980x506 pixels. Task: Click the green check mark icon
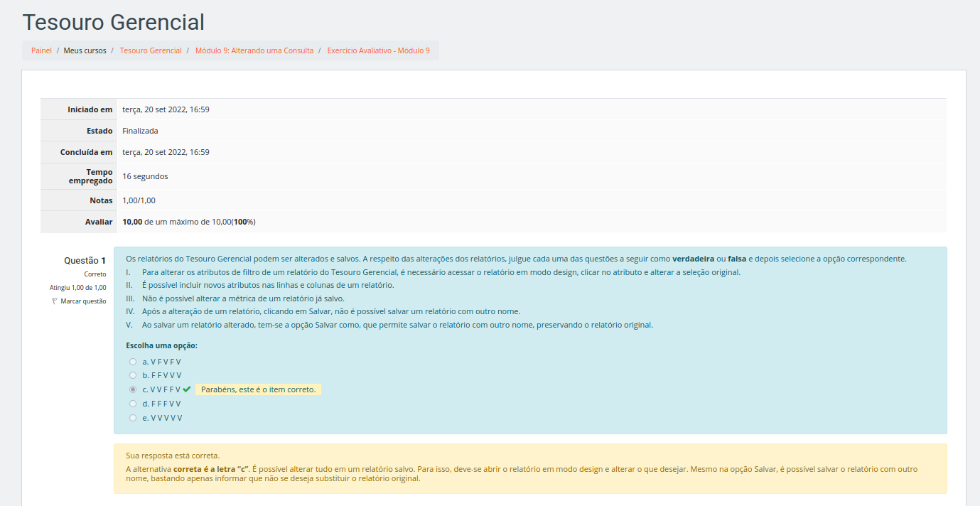(x=187, y=389)
